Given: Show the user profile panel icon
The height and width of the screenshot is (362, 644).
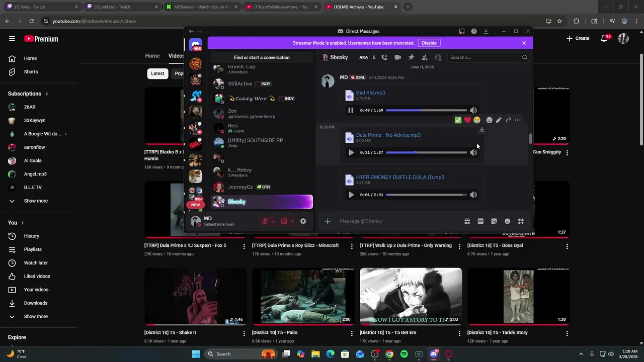Looking at the screenshot, I should [438, 57].
